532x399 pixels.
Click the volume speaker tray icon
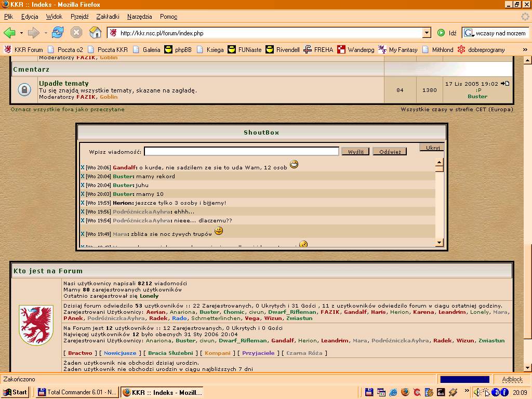[x=476, y=392]
